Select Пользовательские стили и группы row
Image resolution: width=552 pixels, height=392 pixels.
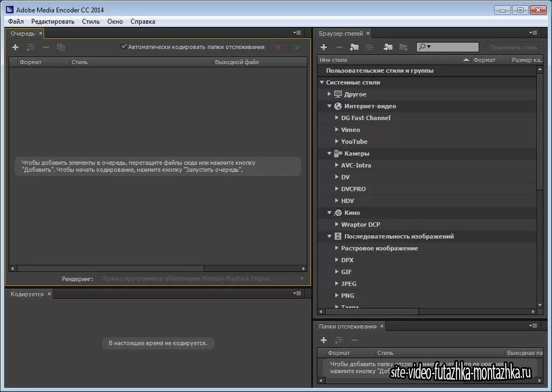(x=427, y=71)
